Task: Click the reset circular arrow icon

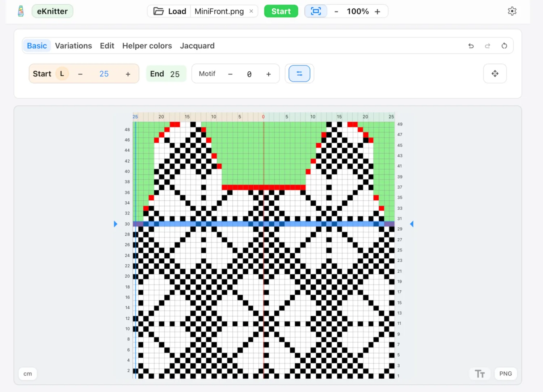Action: tap(504, 46)
